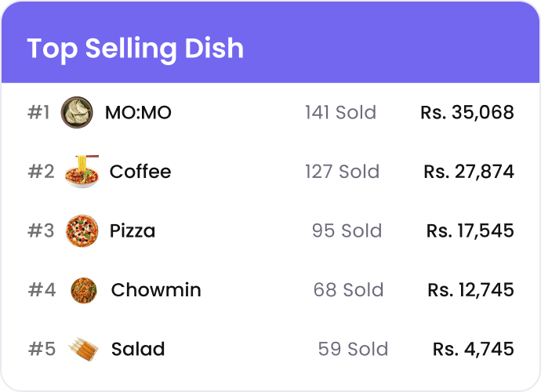Select the MO:MO dish name
Screen dimensions: 541x392
[138, 113]
